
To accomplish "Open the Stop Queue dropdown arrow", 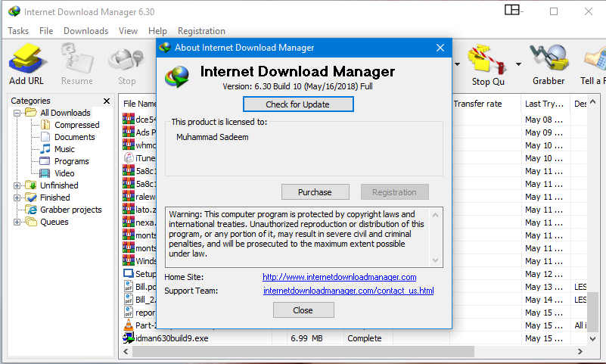I will pos(519,64).
